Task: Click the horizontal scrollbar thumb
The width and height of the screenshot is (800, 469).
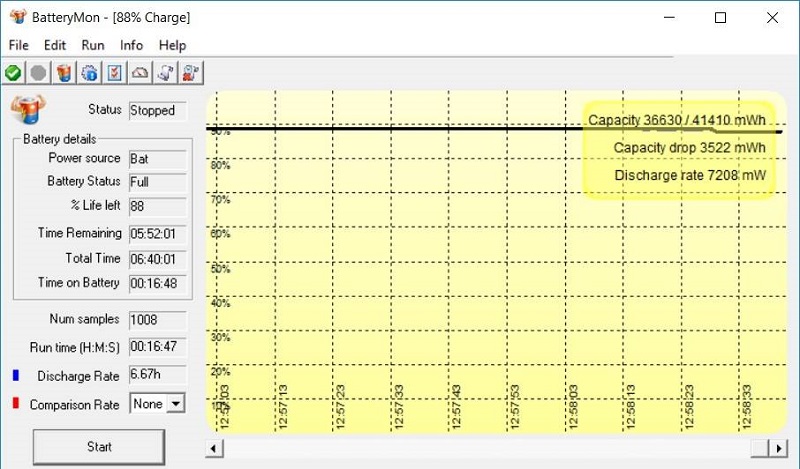Action: click(x=760, y=449)
